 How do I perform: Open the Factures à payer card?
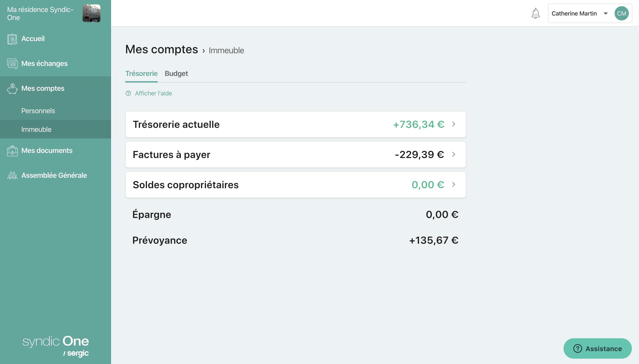(296, 154)
